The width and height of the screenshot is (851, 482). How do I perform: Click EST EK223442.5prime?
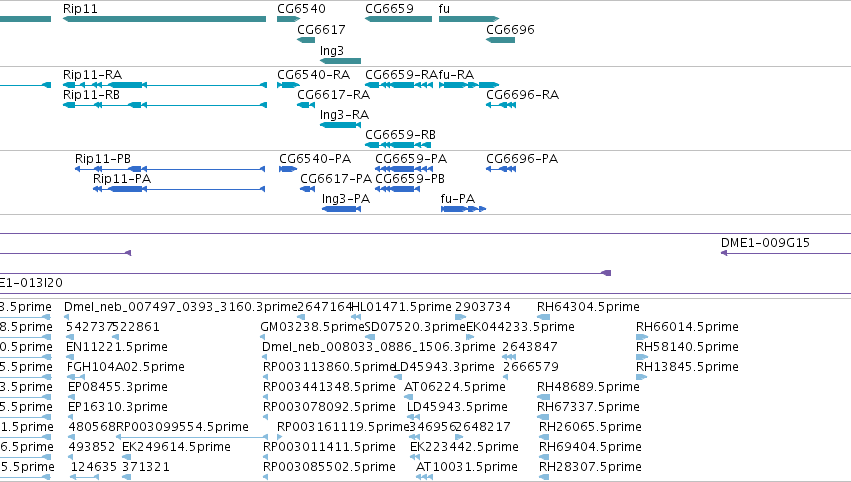(x=464, y=447)
